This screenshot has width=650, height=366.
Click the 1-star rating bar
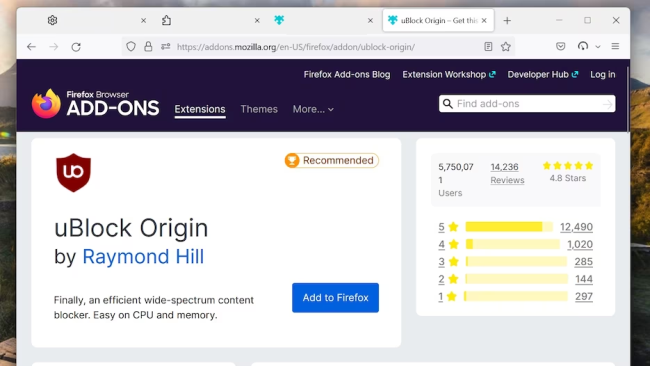tap(516, 296)
